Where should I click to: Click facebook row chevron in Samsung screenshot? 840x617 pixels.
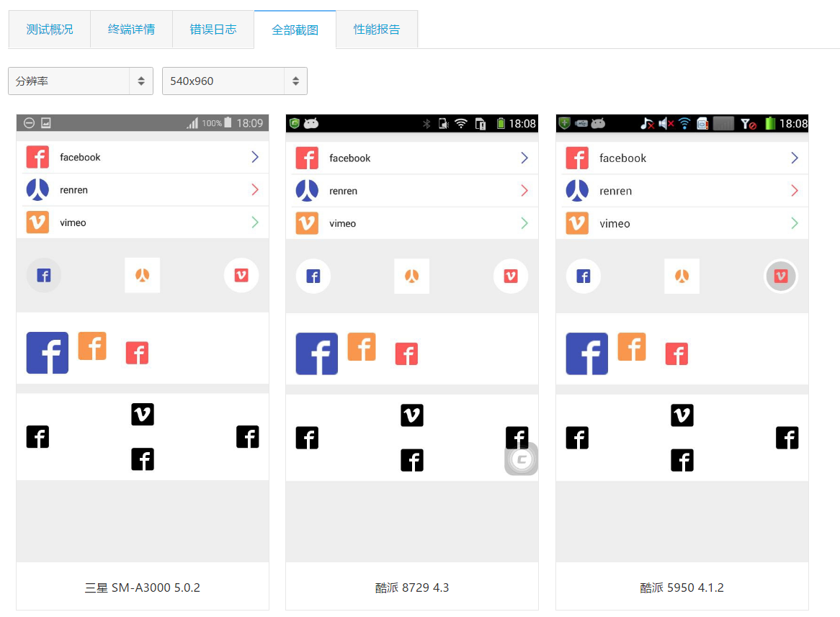point(255,157)
